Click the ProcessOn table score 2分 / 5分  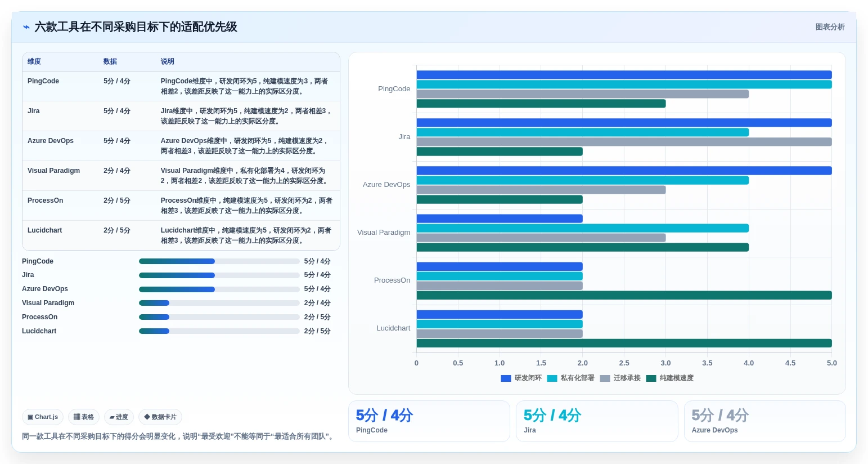click(x=117, y=200)
